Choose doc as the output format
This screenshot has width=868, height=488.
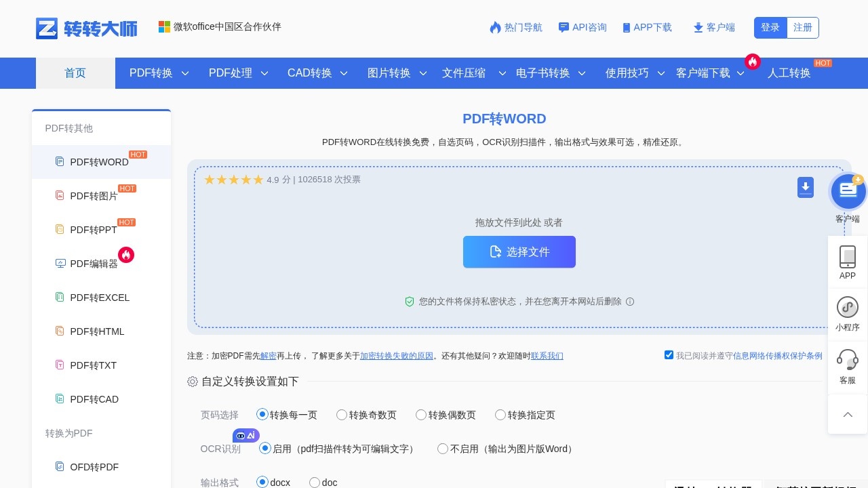pyautogui.click(x=315, y=482)
